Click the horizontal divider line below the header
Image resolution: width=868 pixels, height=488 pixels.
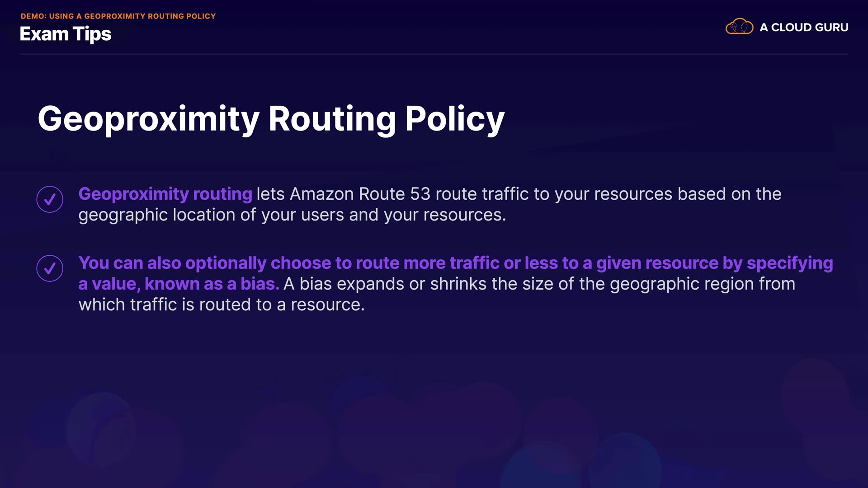click(434, 54)
